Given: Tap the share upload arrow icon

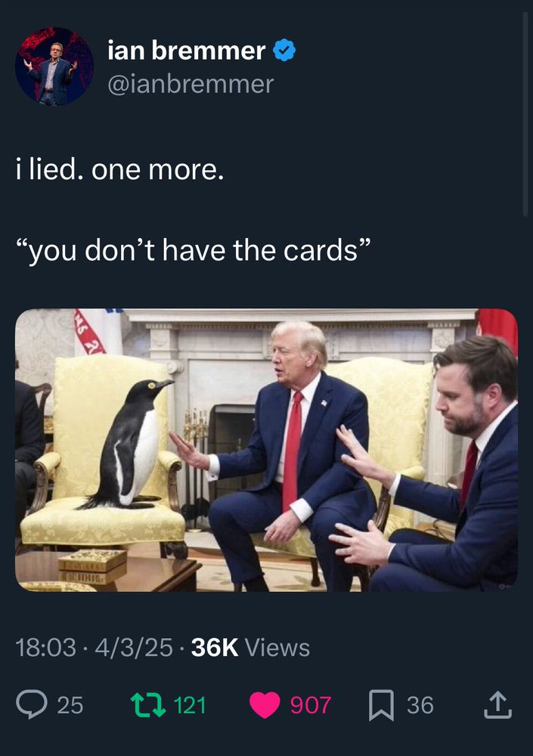Looking at the screenshot, I should (x=497, y=705).
